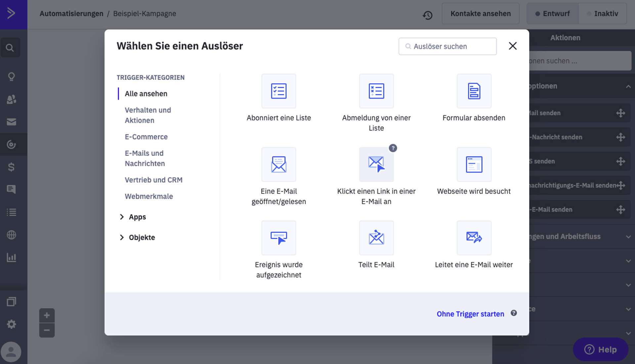Choose the 'Webseite wird besucht' trigger icon
Viewport: 635px width, 364px height.
[x=474, y=164]
